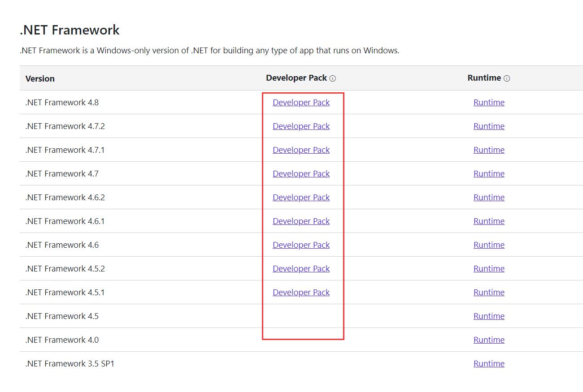Select the .NET Framework 4.5.1 version cell
Screen dimensions: 583x392
coord(65,293)
